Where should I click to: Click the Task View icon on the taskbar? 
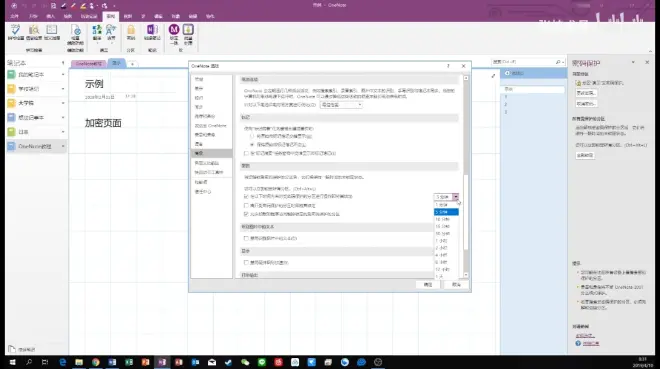[45, 362]
